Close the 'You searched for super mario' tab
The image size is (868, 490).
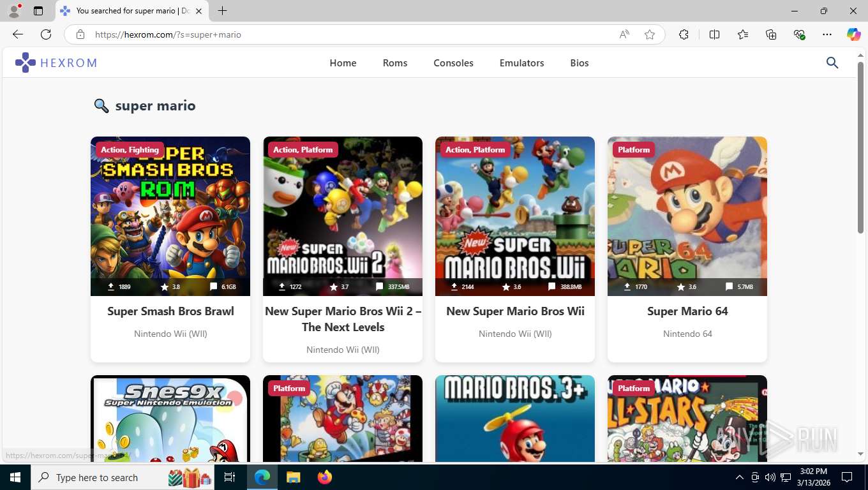pyautogui.click(x=198, y=11)
